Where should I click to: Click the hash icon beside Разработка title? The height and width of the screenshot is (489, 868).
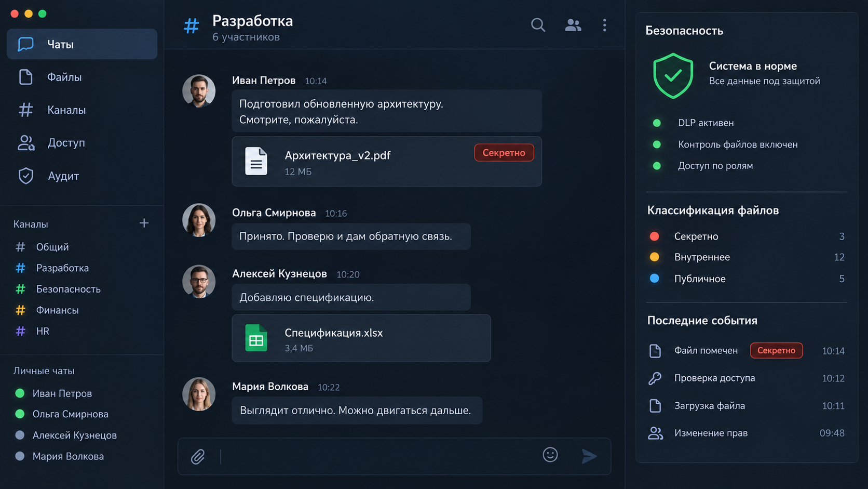click(x=192, y=25)
